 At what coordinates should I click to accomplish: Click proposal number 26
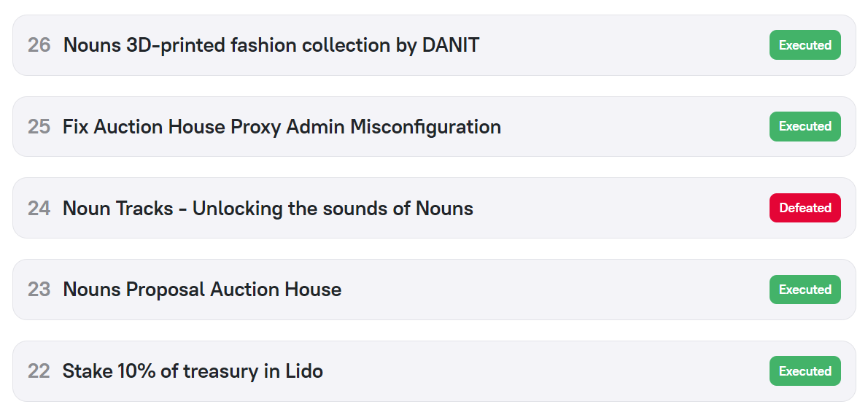tap(39, 45)
